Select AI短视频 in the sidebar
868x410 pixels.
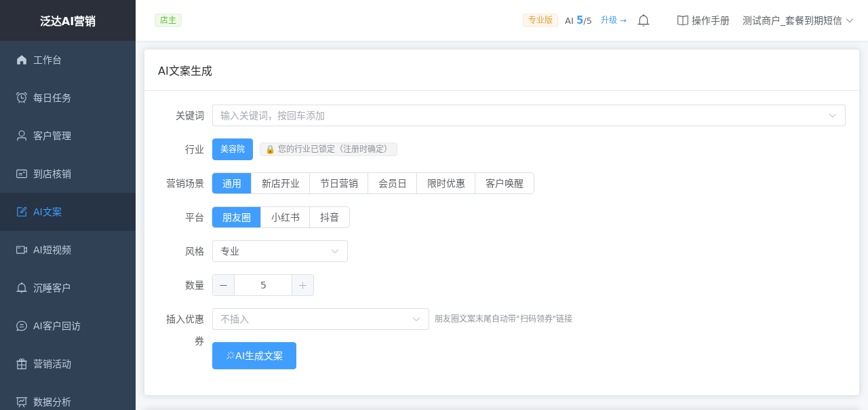coord(68,250)
